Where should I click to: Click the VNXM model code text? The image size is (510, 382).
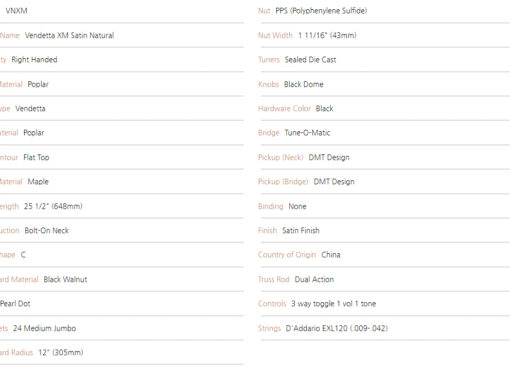pos(16,11)
